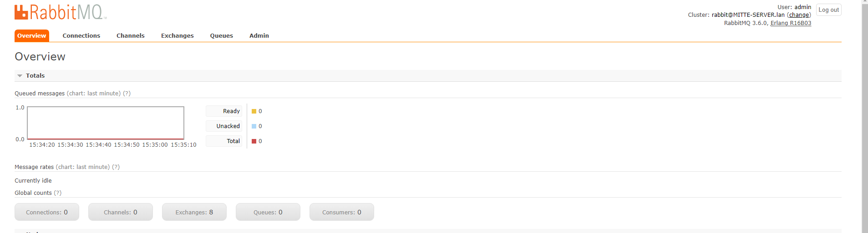Image resolution: width=868 pixels, height=233 pixels.
Task: Open Queued messages chart range settings
Action: pyautogui.click(x=94, y=94)
